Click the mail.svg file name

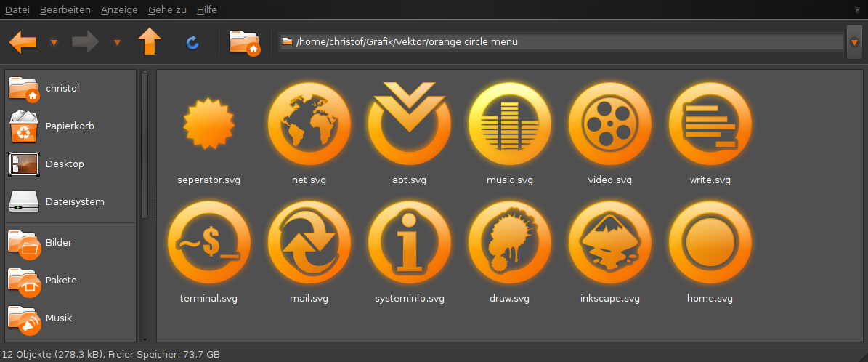(x=309, y=299)
